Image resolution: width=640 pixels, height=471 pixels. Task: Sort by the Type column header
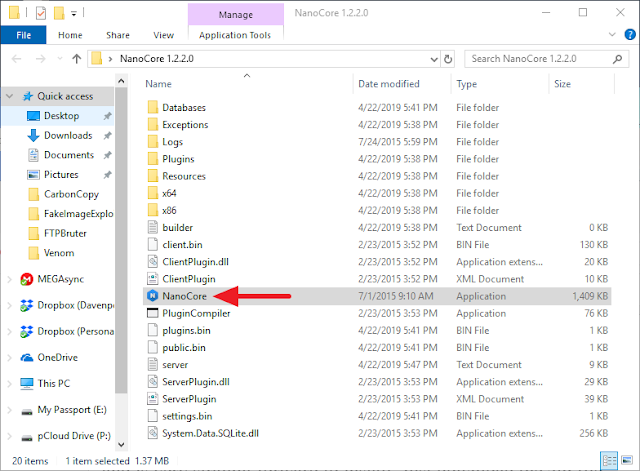(467, 84)
